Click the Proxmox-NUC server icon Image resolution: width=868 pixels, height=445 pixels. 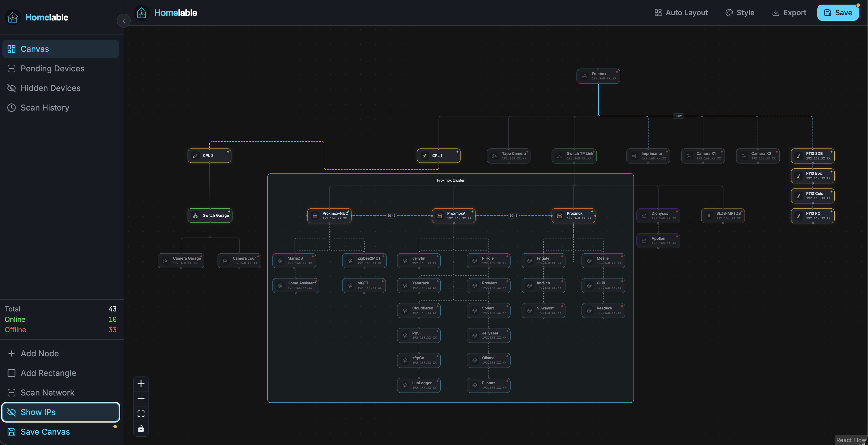pos(315,216)
